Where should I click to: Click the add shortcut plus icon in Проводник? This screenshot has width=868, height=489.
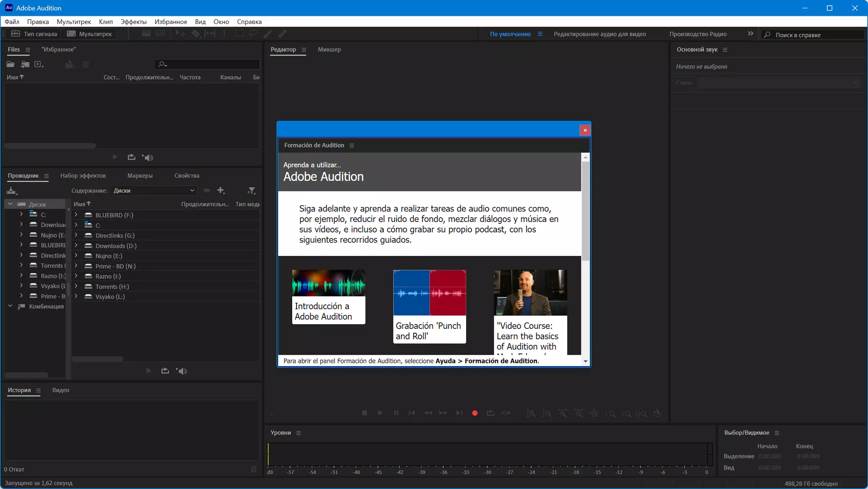(221, 190)
